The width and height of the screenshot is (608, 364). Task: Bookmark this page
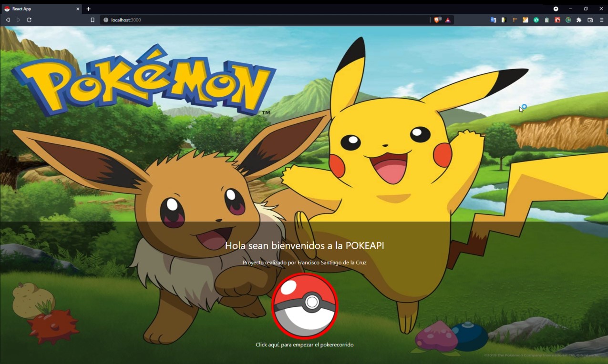click(93, 20)
